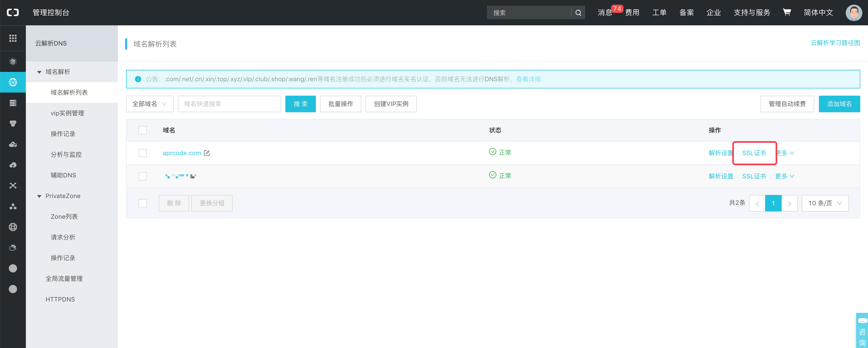This screenshot has height=348, width=868.
Task: Select 辅助DNS in the sidebar
Action: click(63, 175)
